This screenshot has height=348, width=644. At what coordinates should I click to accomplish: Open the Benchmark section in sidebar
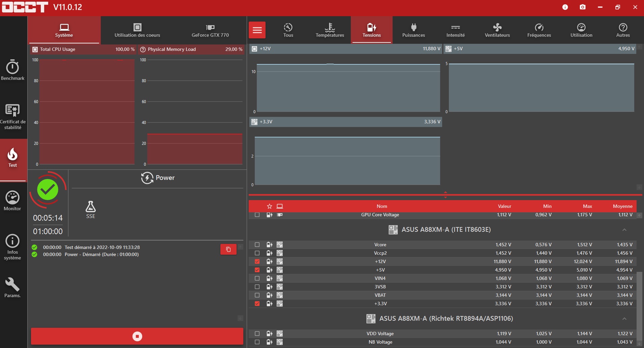tap(12, 70)
